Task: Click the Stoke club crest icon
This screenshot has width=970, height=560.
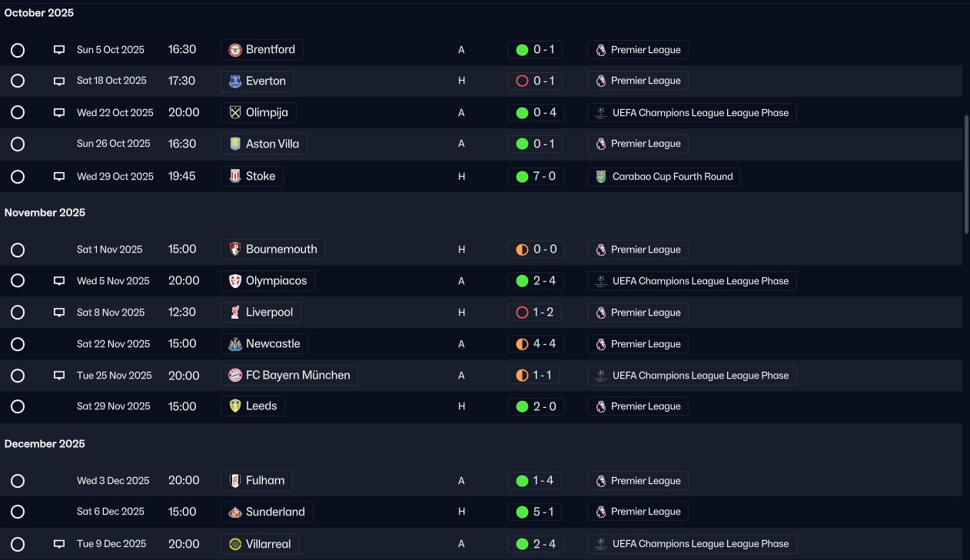Action: 235,176
